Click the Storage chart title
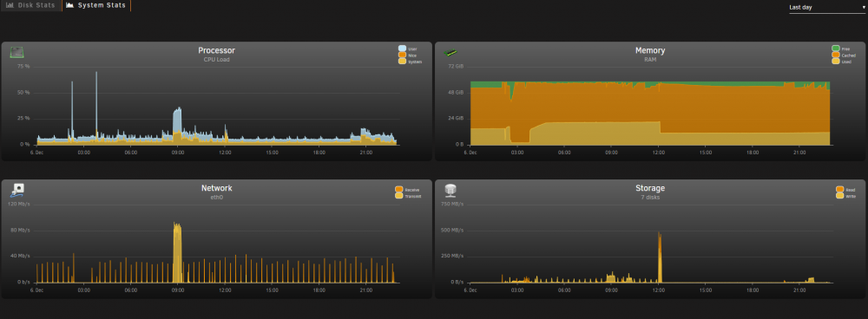 [x=650, y=188]
